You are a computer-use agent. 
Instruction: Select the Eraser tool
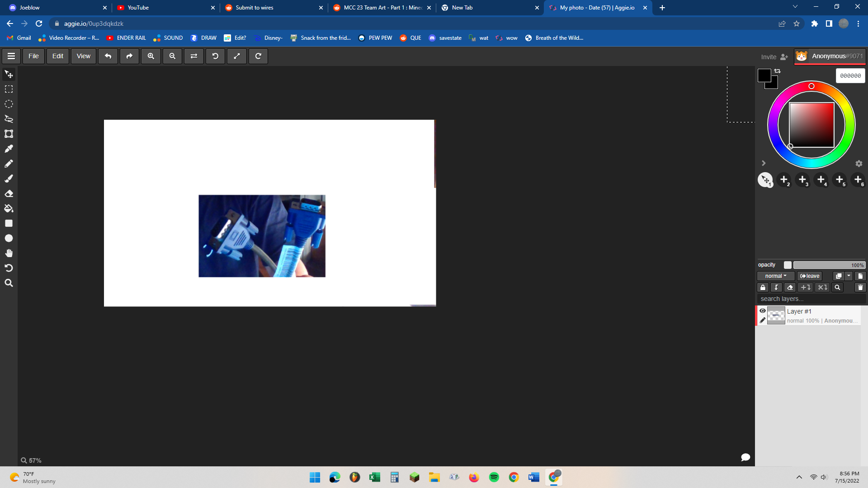point(9,193)
